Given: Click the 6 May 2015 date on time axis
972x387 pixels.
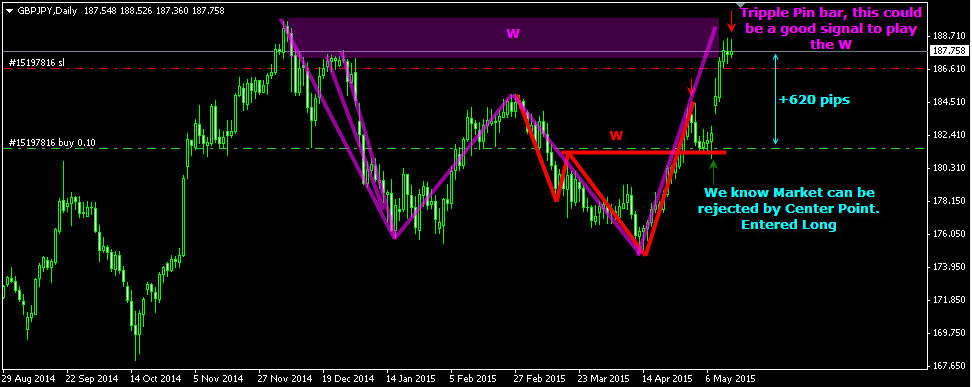Looking at the screenshot, I should 731,377.
